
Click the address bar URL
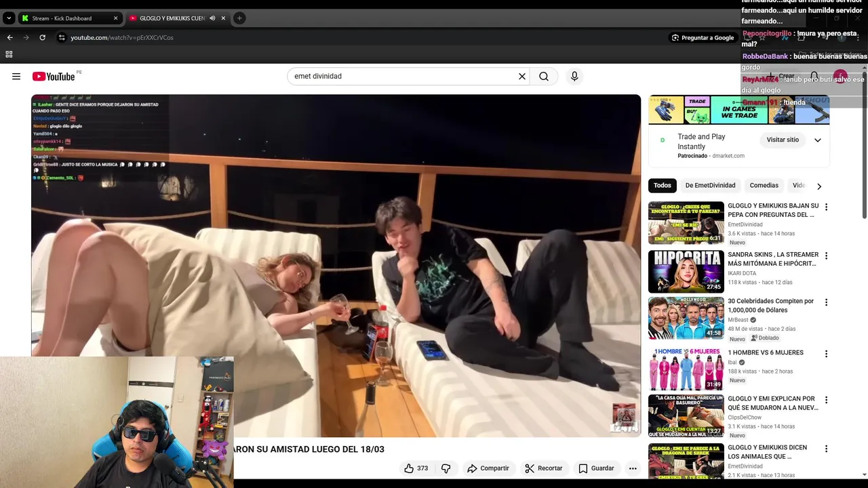122,38
